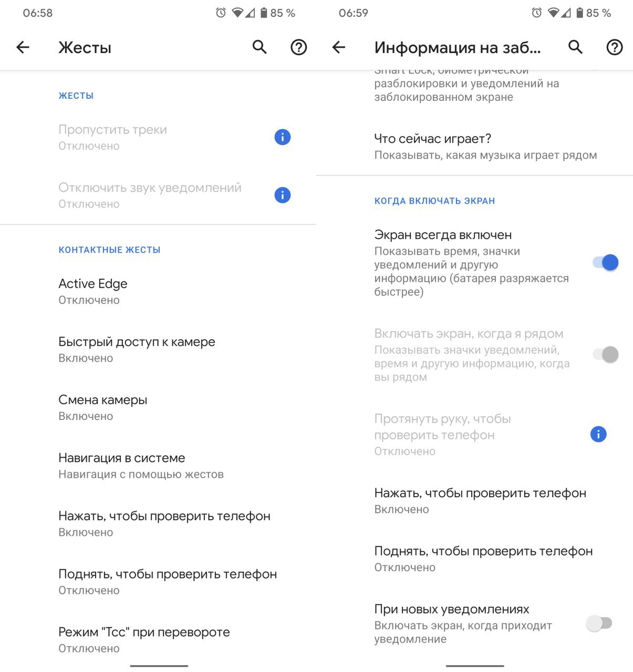Open help on lock screen info page
The image size is (633, 672).
615,47
